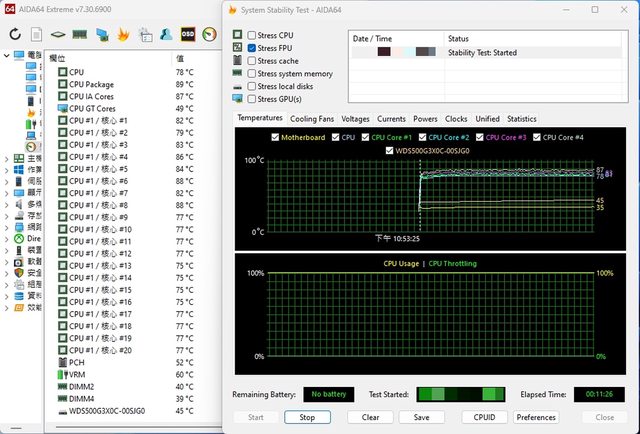Switch to the Cooling Fans tab

click(312, 119)
